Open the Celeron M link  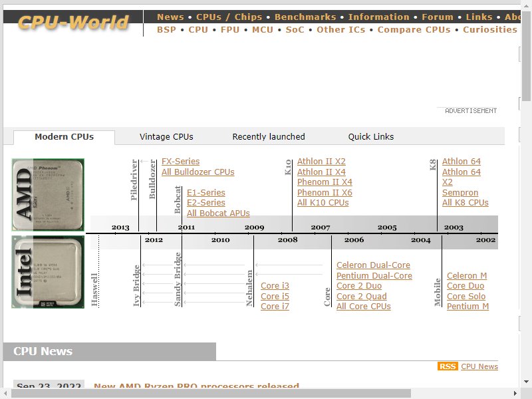(x=467, y=276)
